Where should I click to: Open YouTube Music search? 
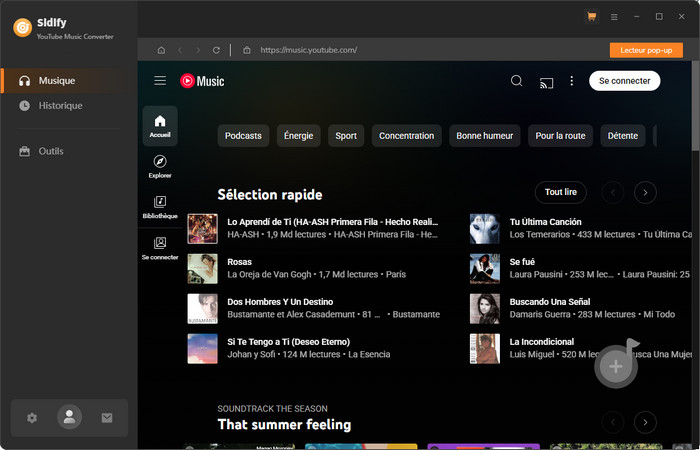pos(517,81)
